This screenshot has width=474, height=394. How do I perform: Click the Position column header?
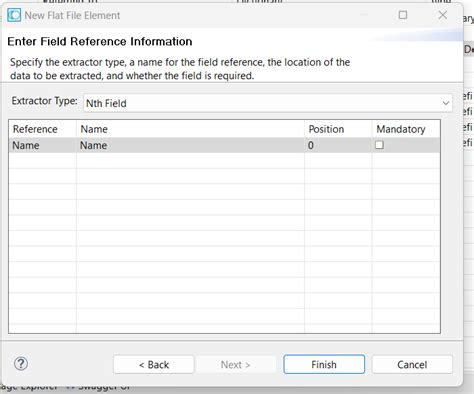(x=338, y=129)
